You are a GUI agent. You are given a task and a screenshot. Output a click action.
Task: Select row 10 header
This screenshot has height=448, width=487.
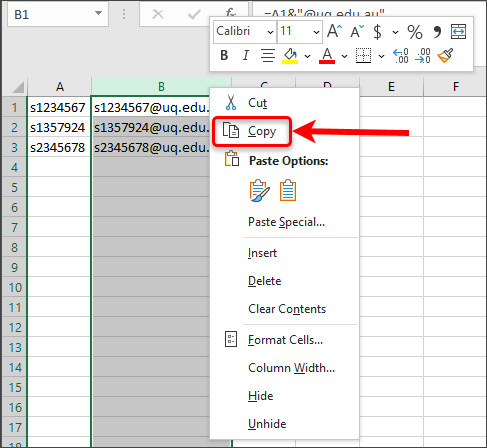point(14,287)
